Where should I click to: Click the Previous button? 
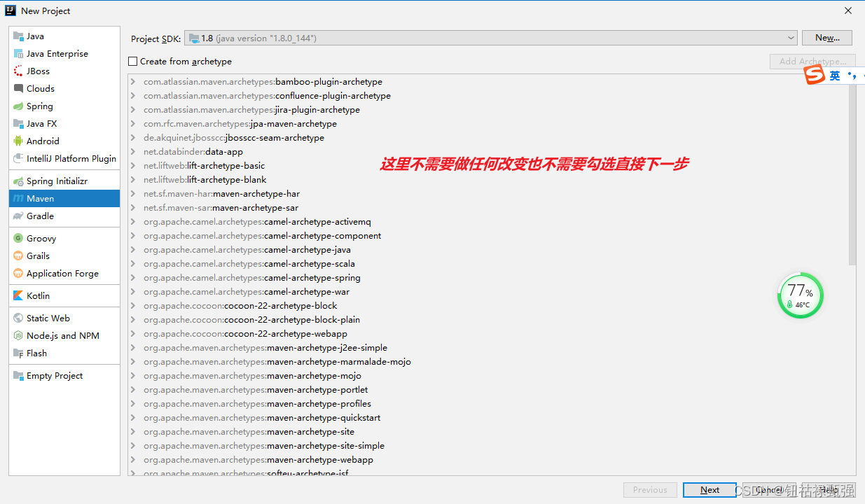click(650, 490)
